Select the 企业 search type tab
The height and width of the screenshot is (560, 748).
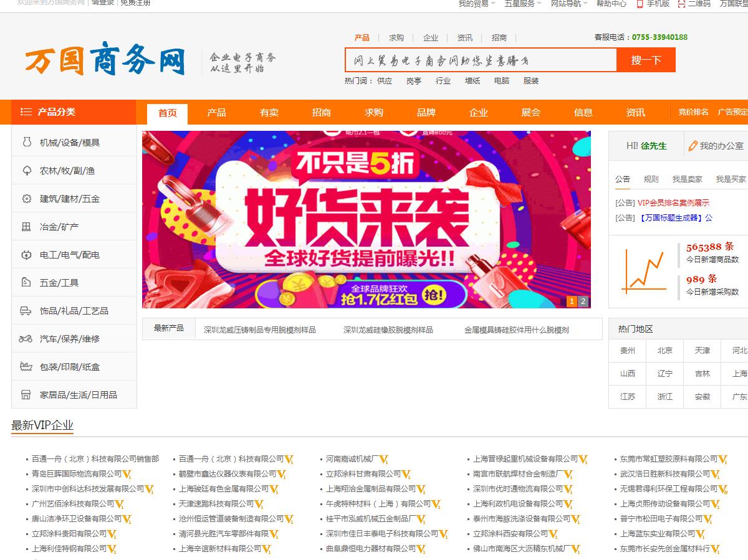pos(431,37)
